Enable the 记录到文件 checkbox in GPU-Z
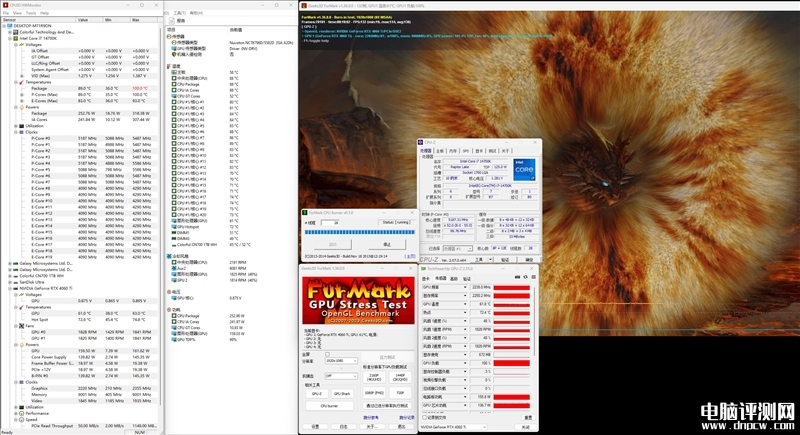 point(424,417)
